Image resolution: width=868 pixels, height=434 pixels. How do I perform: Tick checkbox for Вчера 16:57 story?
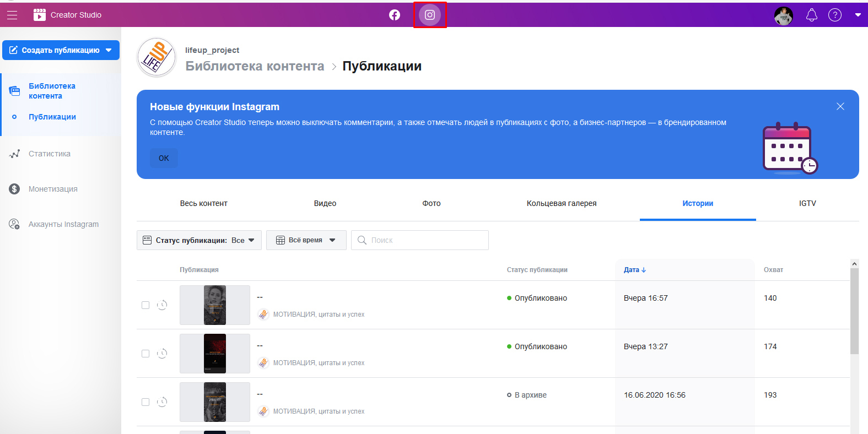145,305
